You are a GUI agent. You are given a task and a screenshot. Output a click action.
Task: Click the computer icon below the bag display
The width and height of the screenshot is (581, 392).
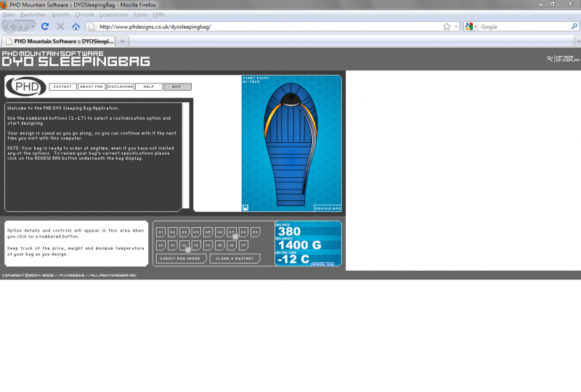click(245, 208)
